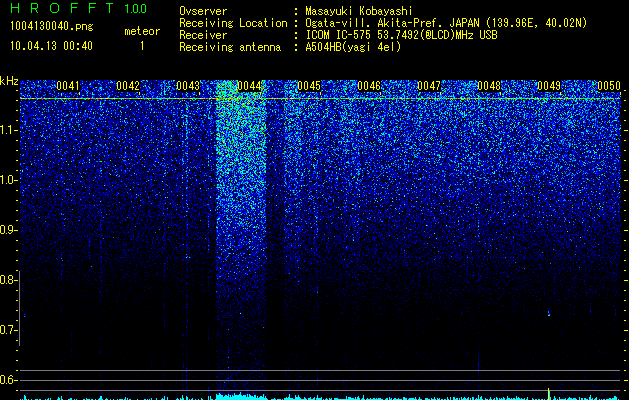
Task: Click the 0043 time marker
Action: tap(188, 86)
